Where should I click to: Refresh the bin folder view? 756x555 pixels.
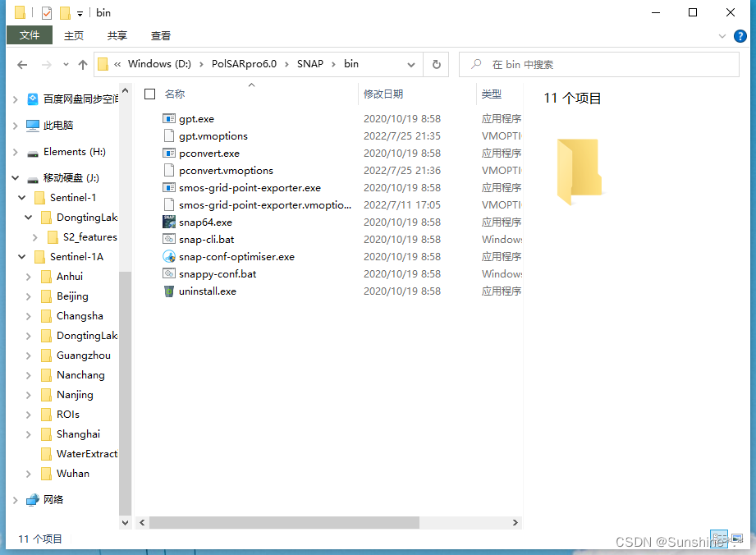click(x=436, y=64)
